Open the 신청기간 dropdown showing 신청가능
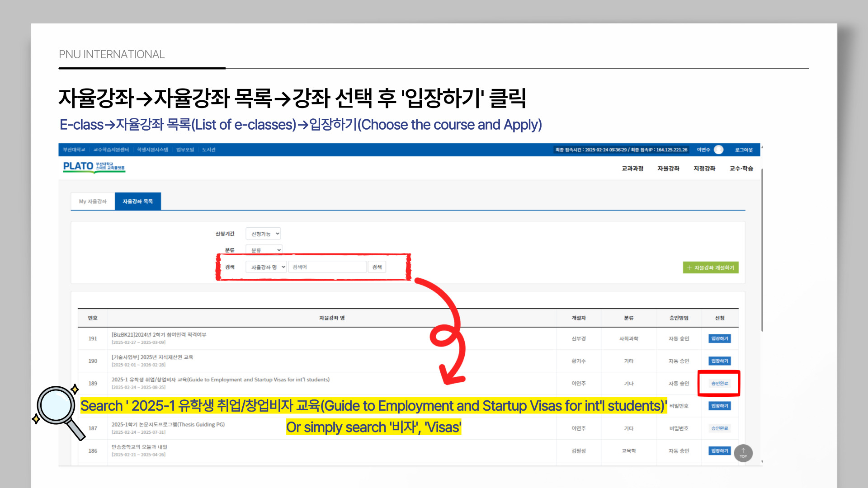This screenshot has height=488, width=868. (264, 234)
